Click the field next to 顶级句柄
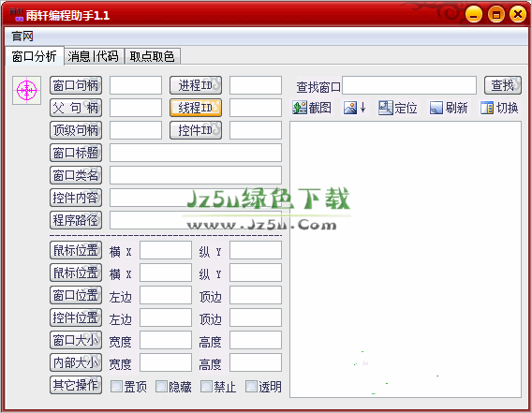532x413 pixels. click(136, 130)
